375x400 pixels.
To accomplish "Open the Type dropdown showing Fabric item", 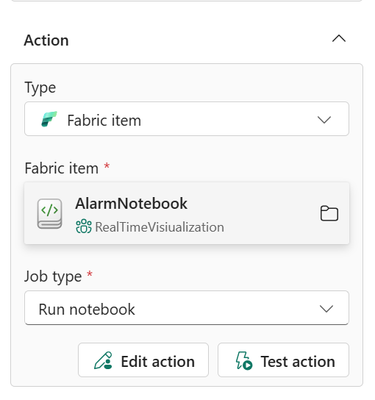I will pyautogui.click(x=187, y=119).
